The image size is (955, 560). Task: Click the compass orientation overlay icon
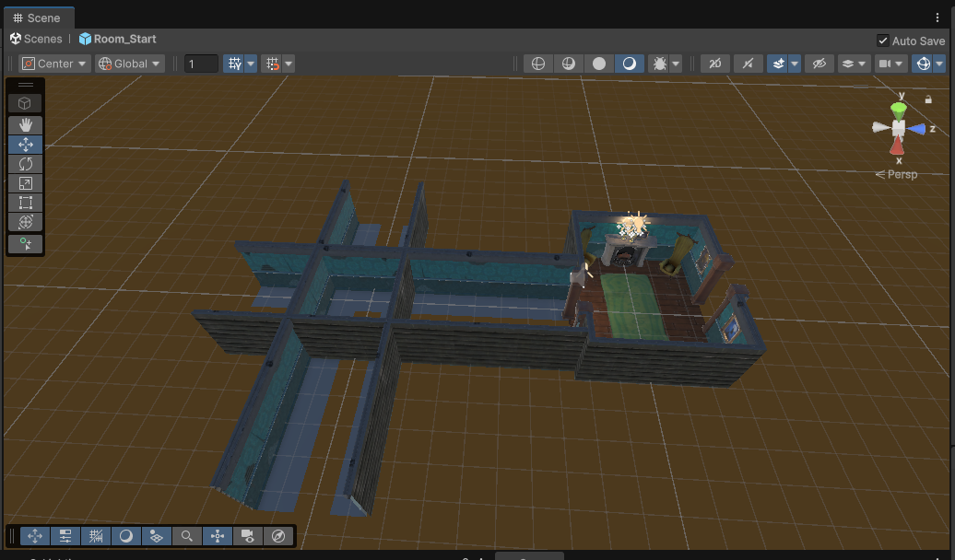pyautogui.click(x=277, y=536)
